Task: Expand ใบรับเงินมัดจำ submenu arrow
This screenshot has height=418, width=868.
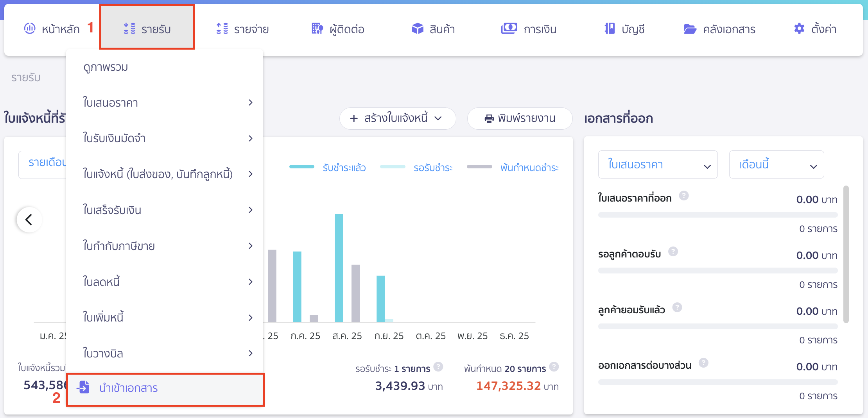Action: tap(251, 138)
